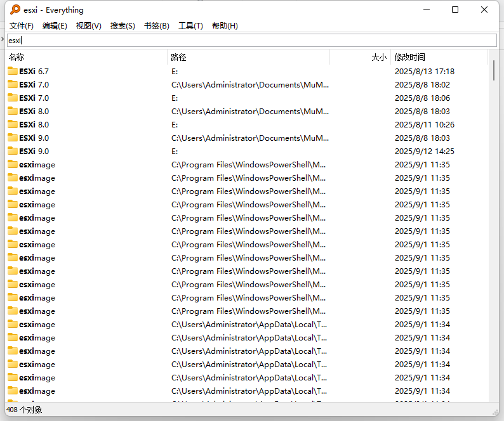Screen dimensions: 504x421
Task: Sort results by the 名称 column header
Action: [x=86, y=57]
